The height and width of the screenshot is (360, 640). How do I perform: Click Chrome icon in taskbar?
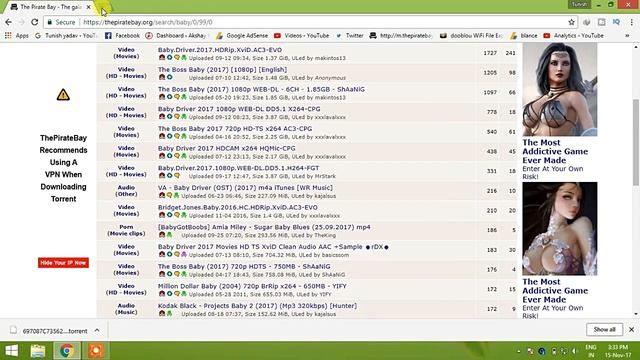click(67, 351)
